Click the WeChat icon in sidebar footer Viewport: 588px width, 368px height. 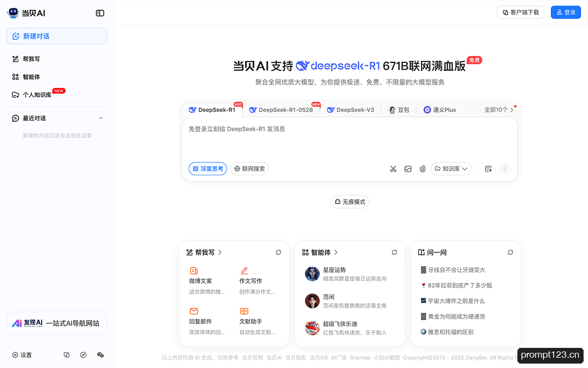coord(100,355)
